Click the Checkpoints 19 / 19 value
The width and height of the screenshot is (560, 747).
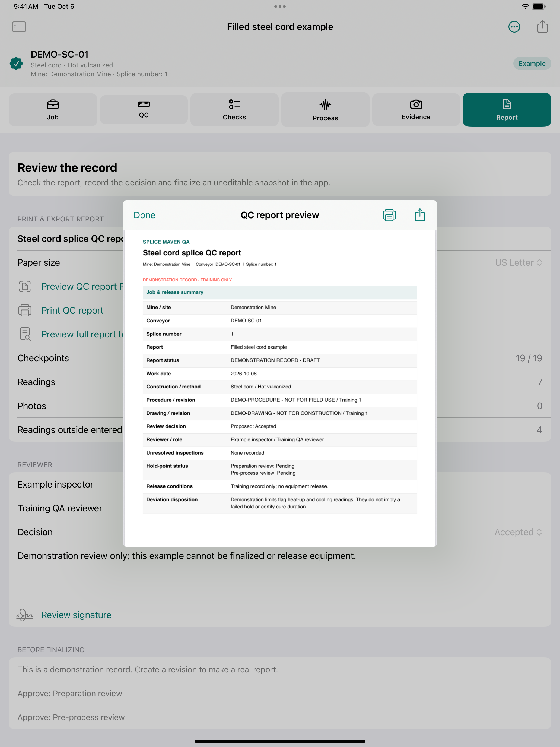point(529,358)
